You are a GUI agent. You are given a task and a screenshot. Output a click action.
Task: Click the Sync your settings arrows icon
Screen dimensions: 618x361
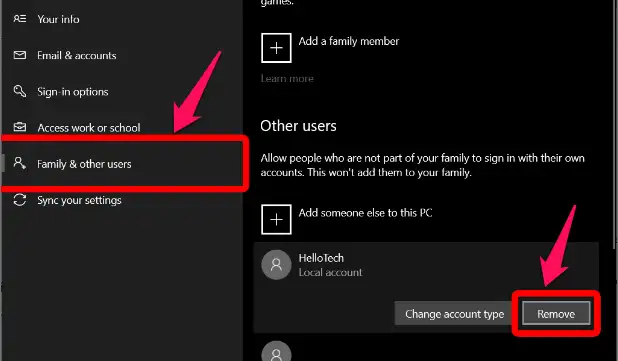[x=20, y=200]
